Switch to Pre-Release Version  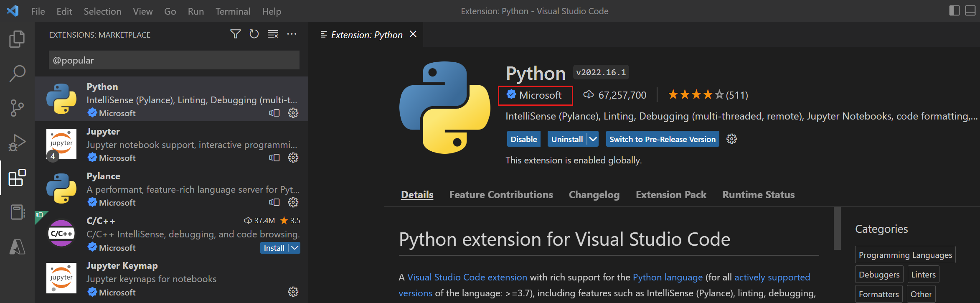coord(663,139)
